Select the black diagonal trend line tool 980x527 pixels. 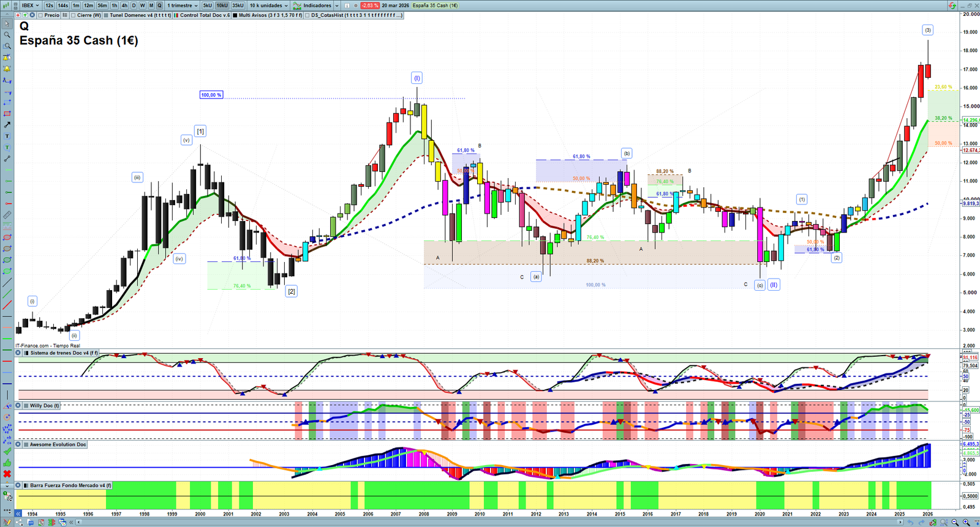click(x=7, y=282)
